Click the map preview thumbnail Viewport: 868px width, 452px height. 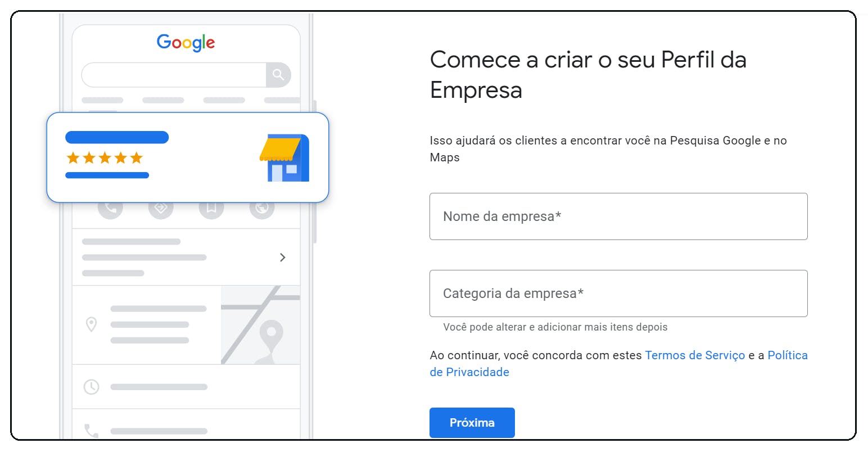pyautogui.click(x=260, y=325)
